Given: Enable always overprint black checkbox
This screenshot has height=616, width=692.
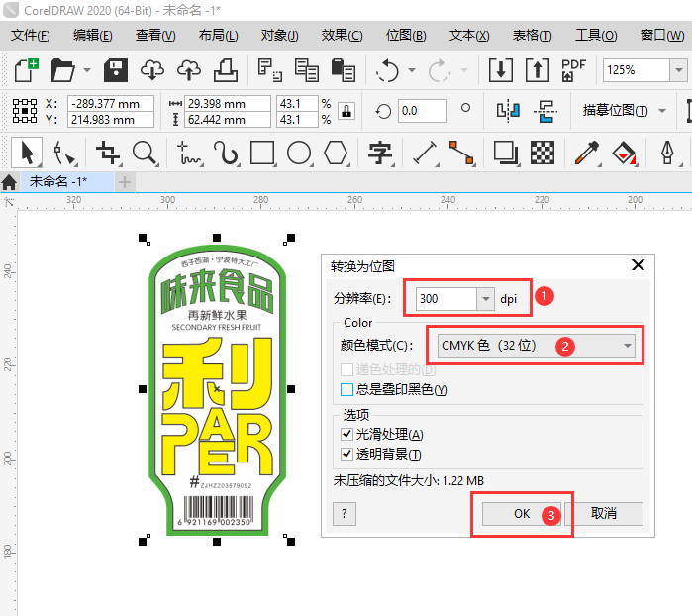Looking at the screenshot, I should pyautogui.click(x=346, y=390).
